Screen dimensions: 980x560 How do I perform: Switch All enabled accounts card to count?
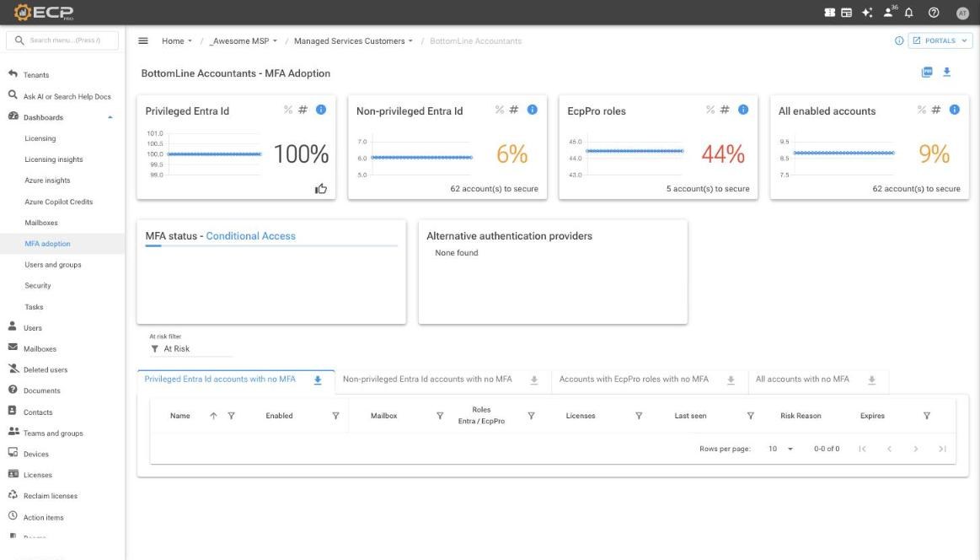(x=936, y=110)
